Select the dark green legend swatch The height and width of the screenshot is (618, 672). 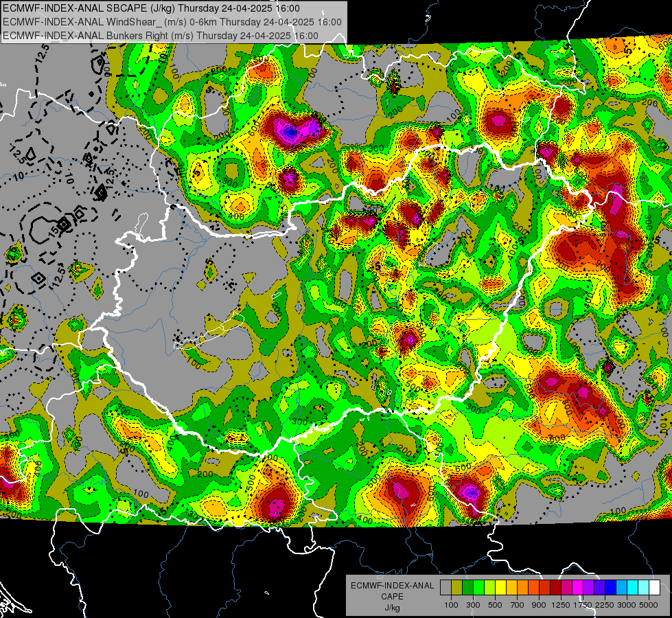point(467,588)
